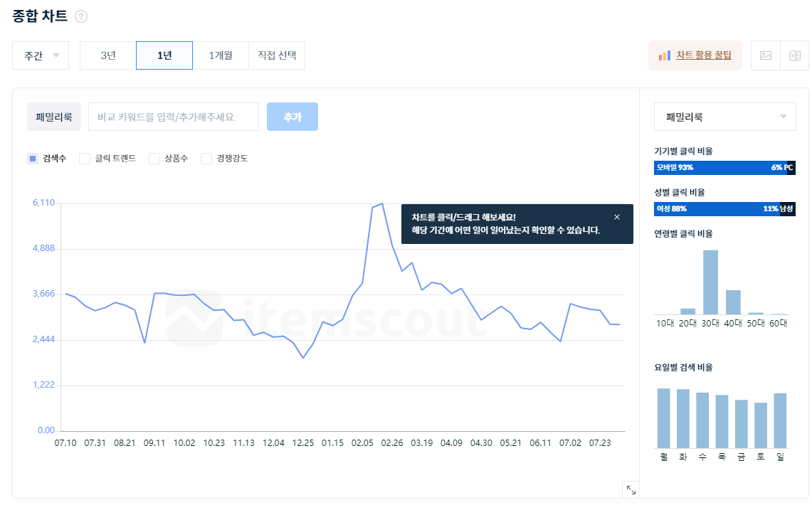Click the 40대 age bar
Screen dimensions: 812x510
point(733,302)
